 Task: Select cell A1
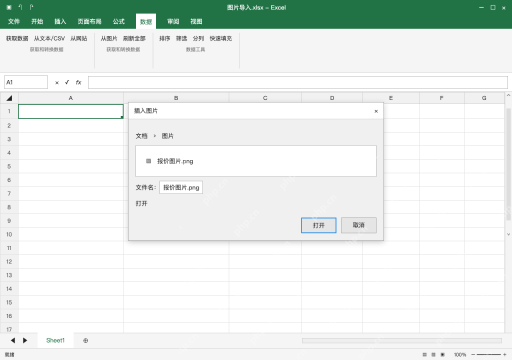[x=71, y=111]
